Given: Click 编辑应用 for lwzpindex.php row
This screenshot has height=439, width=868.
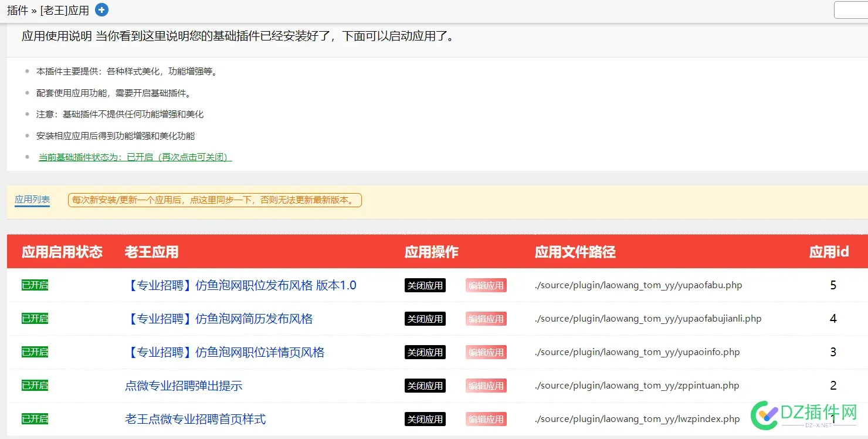Looking at the screenshot, I should pyautogui.click(x=486, y=419).
